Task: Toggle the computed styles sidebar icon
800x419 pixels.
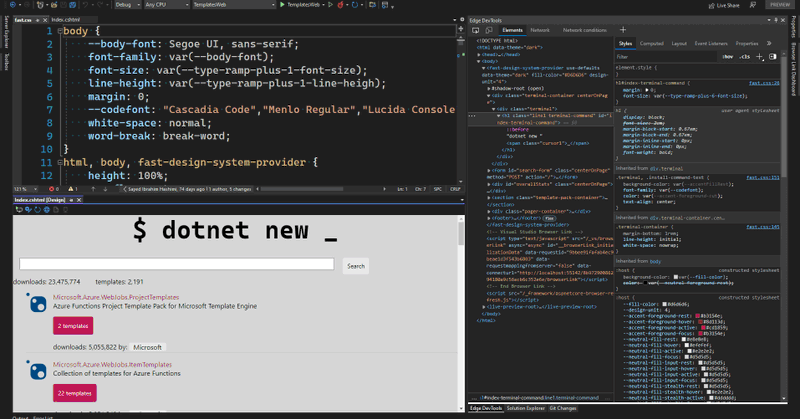Action: 772,57
